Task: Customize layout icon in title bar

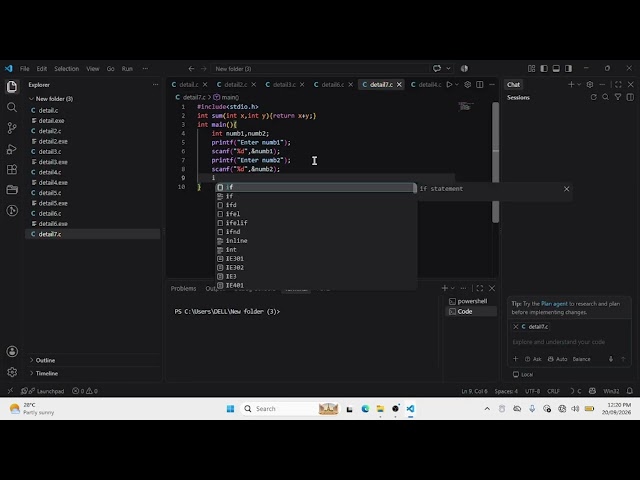Action: pos(531,69)
